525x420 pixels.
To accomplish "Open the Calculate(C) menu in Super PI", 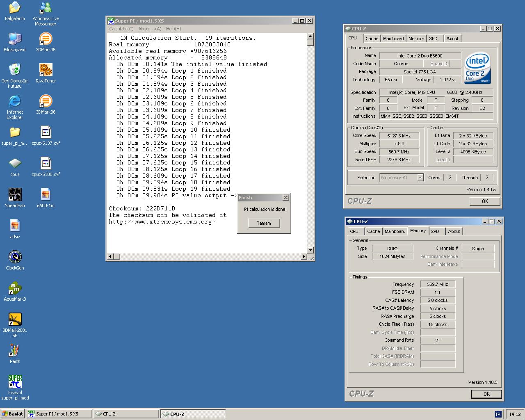I will (x=121, y=29).
